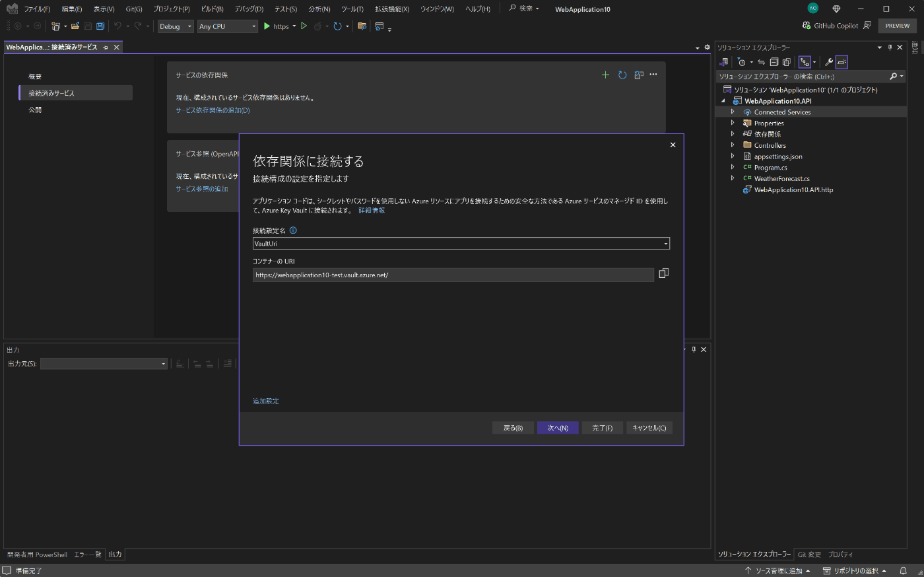
Task: Toggle auto-hide pin on Solution Explorer panel
Action: (890, 48)
